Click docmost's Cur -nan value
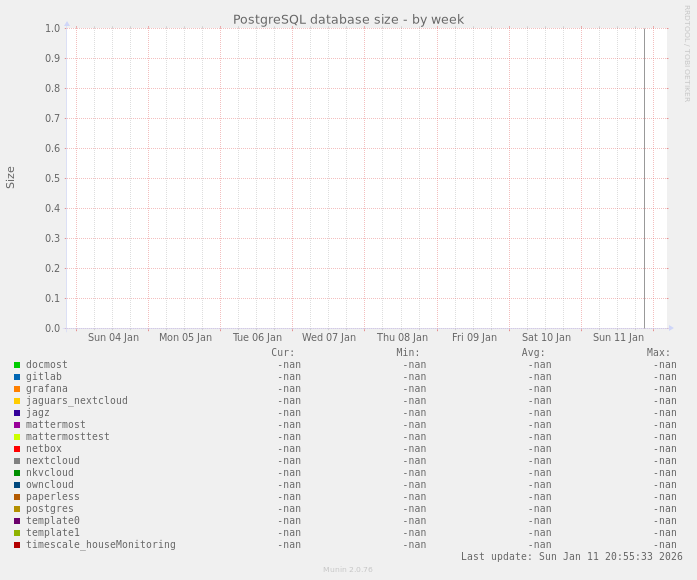697x580 pixels. 289,365
